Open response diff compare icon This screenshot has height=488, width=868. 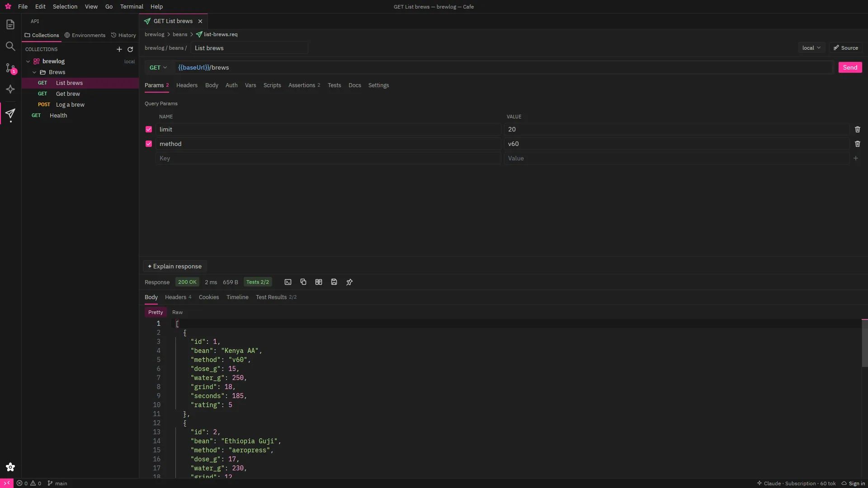pyautogui.click(x=319, y=282)
